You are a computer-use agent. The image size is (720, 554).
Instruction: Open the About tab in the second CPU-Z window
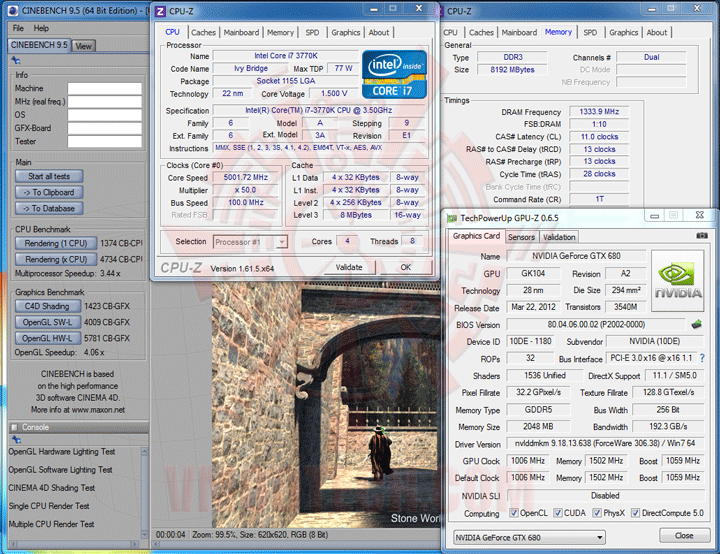click(x=657, y=33)
